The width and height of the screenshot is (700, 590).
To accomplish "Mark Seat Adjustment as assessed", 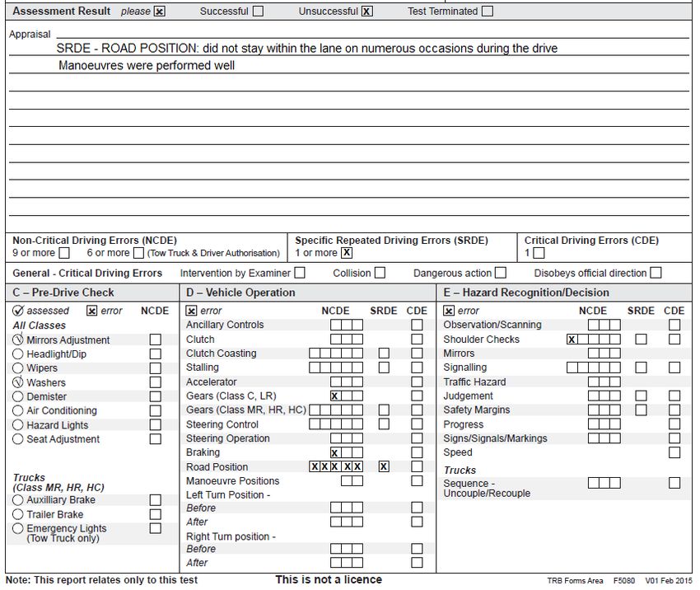I will (18, 439).
